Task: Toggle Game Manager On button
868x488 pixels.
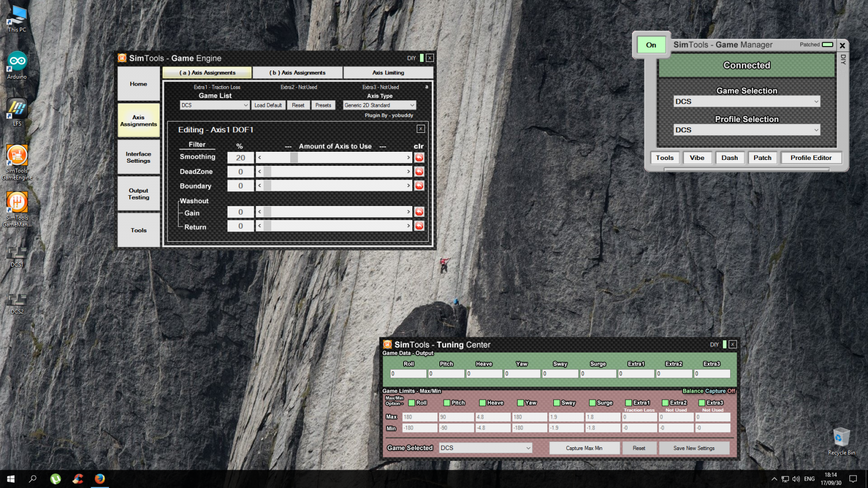Action: (x=651, y=45)
